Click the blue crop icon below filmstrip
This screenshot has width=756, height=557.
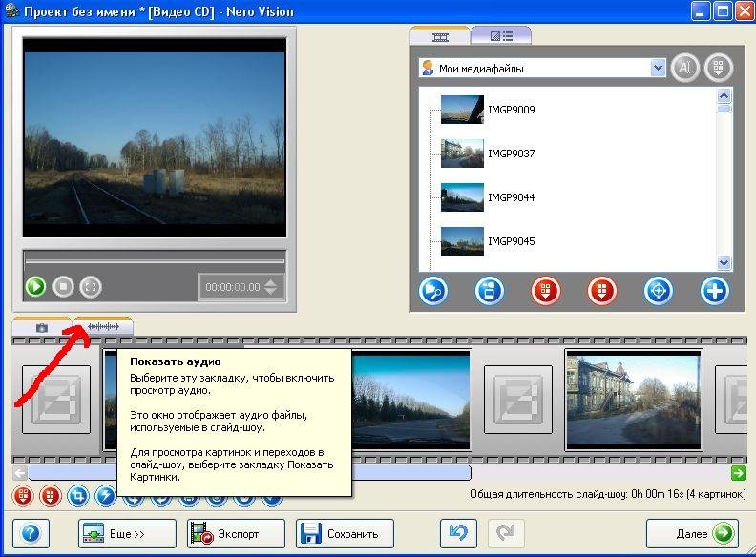pos(78,496)
